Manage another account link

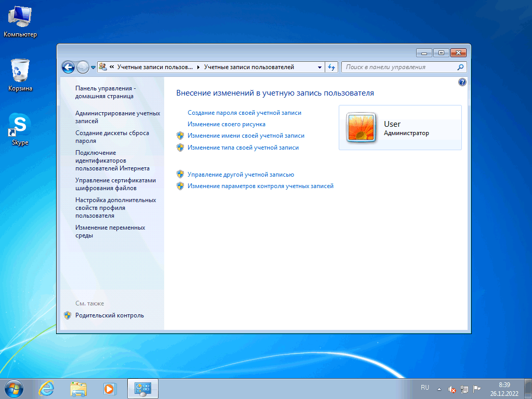click(241, 175)
